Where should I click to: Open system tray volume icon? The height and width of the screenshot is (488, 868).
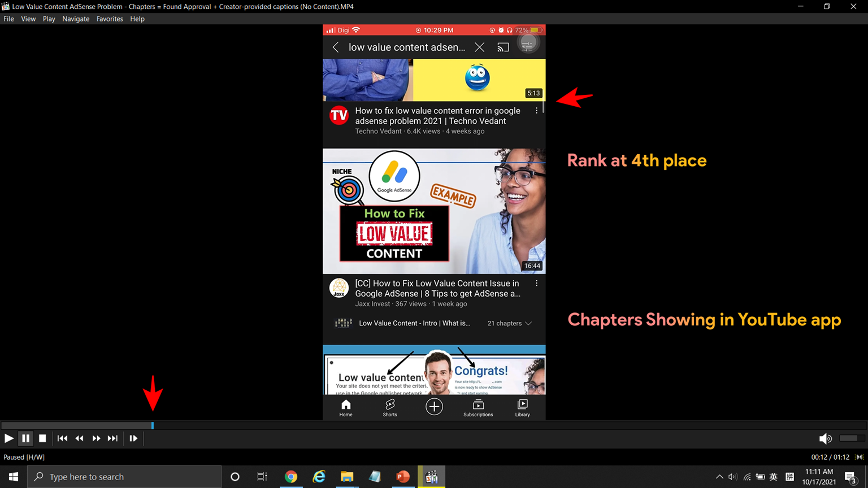pos(733,477)
